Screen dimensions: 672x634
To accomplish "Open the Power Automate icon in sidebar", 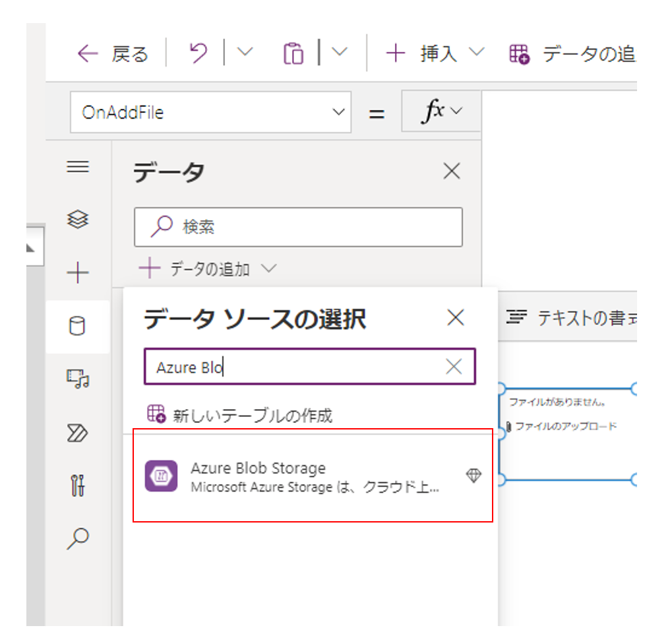I will (x=78, y=433).
